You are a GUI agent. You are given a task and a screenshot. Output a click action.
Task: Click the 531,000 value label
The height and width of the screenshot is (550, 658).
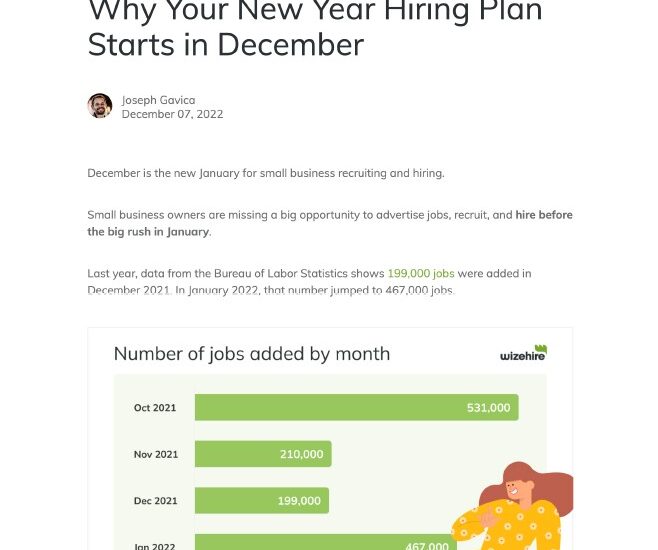488,408
